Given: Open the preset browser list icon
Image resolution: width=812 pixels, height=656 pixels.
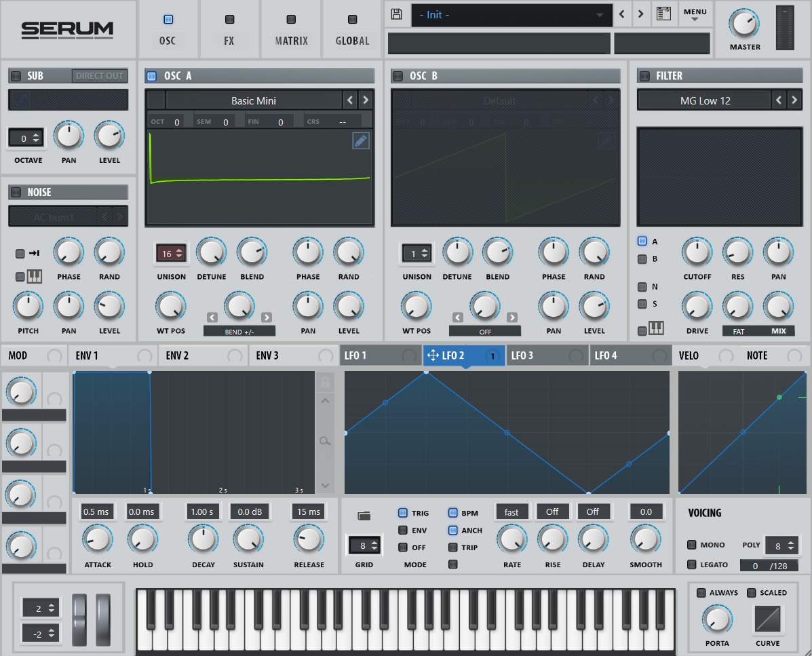Looking at the screenshot, I should coord(663,14).
